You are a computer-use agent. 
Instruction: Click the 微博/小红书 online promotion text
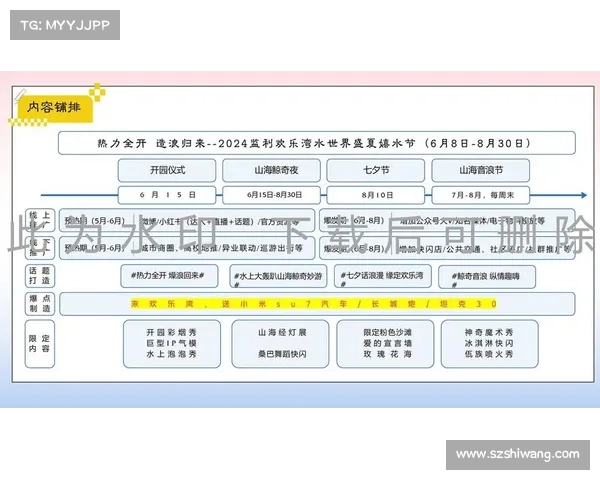220,221
